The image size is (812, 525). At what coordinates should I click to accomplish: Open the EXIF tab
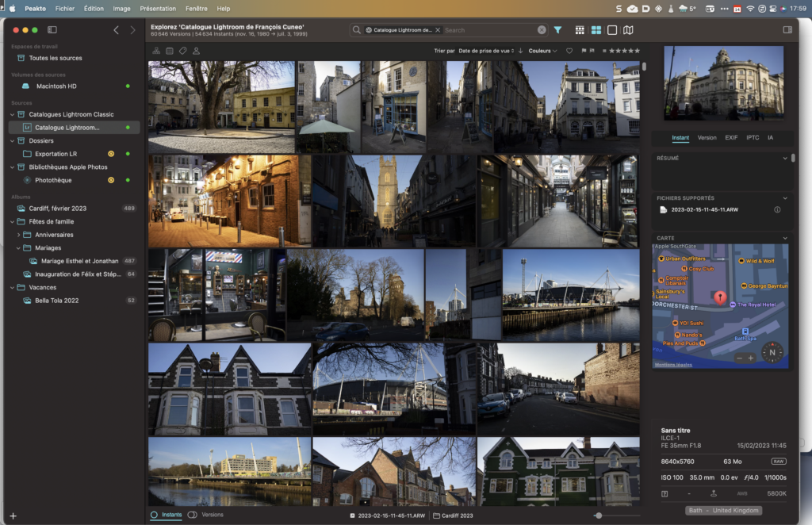pyautogui.click(x=731, y=138)
